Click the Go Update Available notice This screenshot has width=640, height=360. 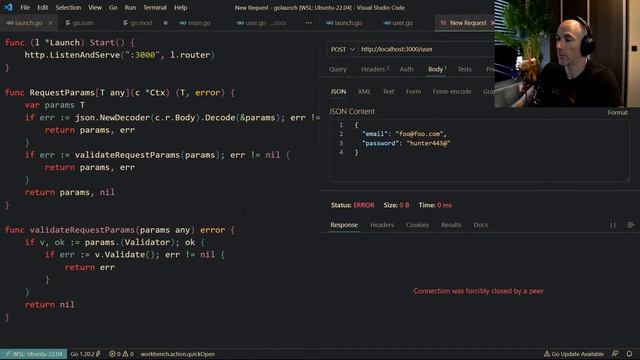pos(573,354)
